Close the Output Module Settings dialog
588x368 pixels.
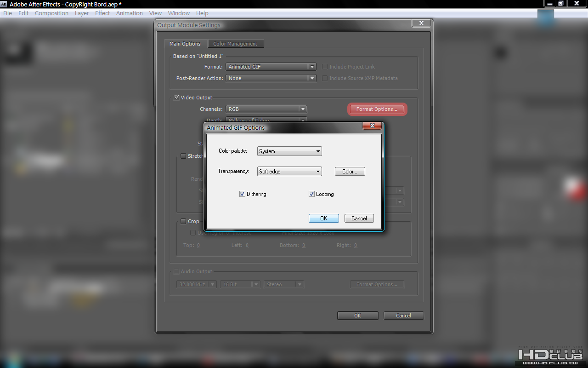pos(421,23)
